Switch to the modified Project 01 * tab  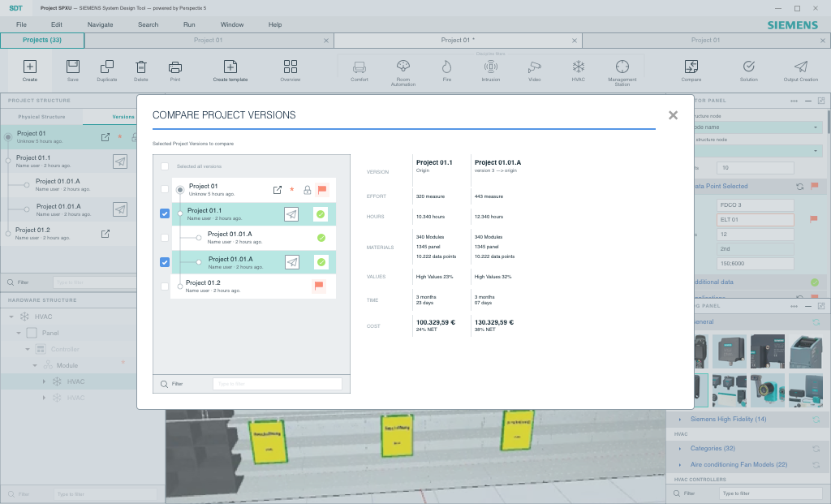458,41
